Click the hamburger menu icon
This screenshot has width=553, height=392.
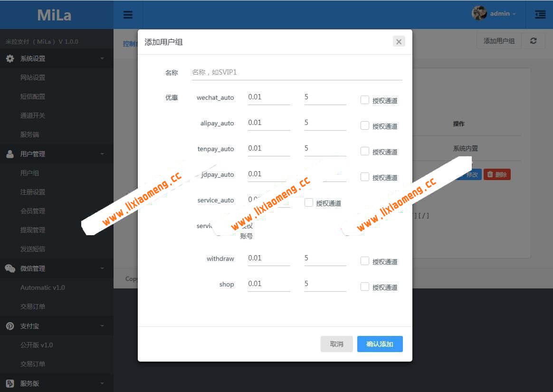(x=128, y=14)
